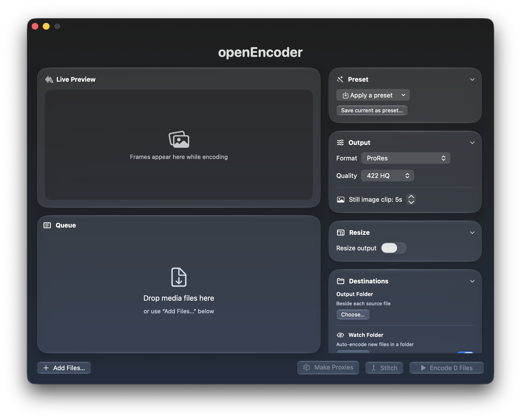This screenshot has height=420, width=521.
Task: Click the Make Proxies button
Action: coord(328,367)
